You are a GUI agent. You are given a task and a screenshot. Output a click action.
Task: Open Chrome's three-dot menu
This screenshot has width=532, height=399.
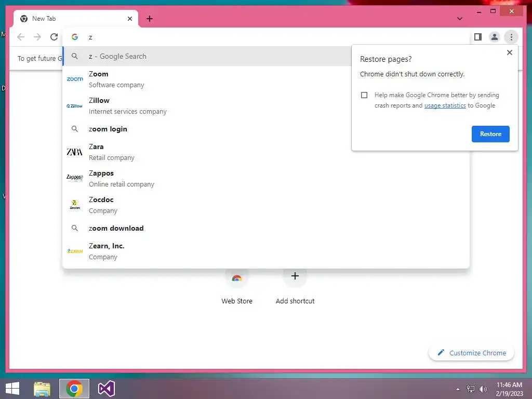(511, 37)
